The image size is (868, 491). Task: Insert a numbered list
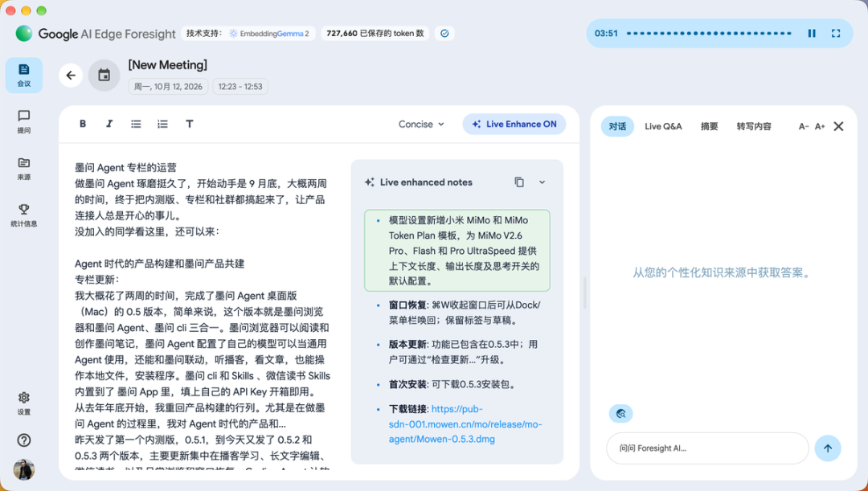[x=162, y=124]
